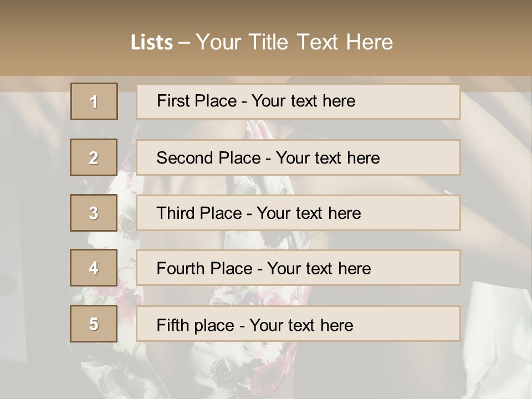532x399 pixels.
Task: Click the words 'Third Place' in third bar
Action: [x=199, y=213]
